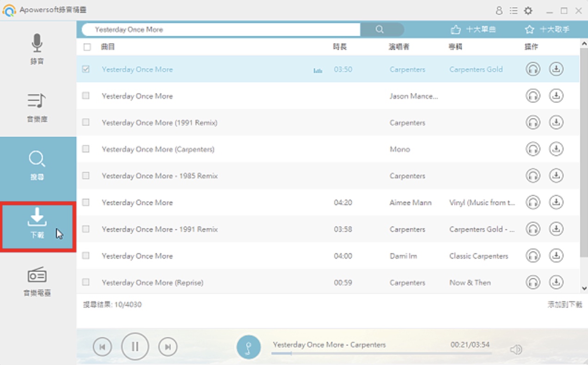Switch to the 搜尋 search tab
Viewport: 588px width, 365px height.
(x=37, y=165)
